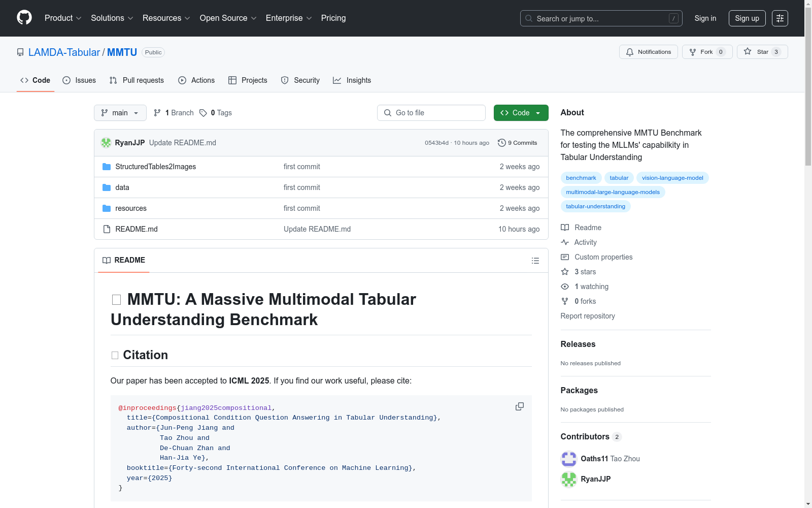Fork the MMTU repository

coord(707,52)
